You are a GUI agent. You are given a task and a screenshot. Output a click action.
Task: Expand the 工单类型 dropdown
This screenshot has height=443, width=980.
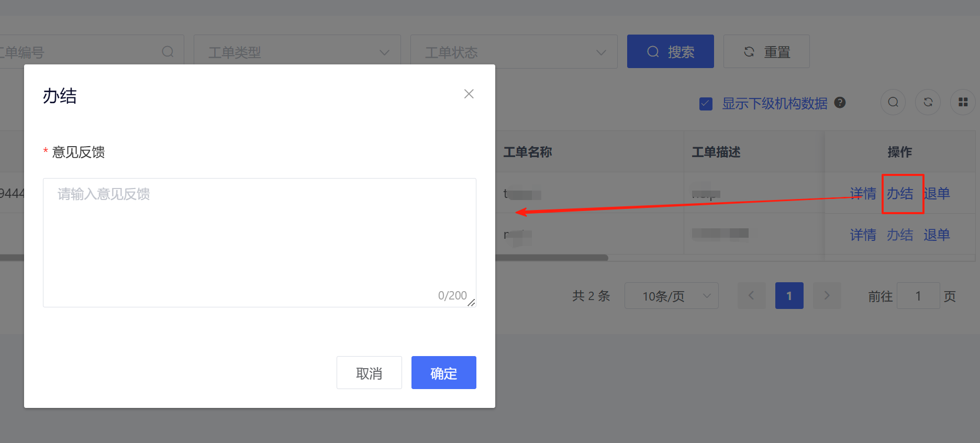point(297,52)
